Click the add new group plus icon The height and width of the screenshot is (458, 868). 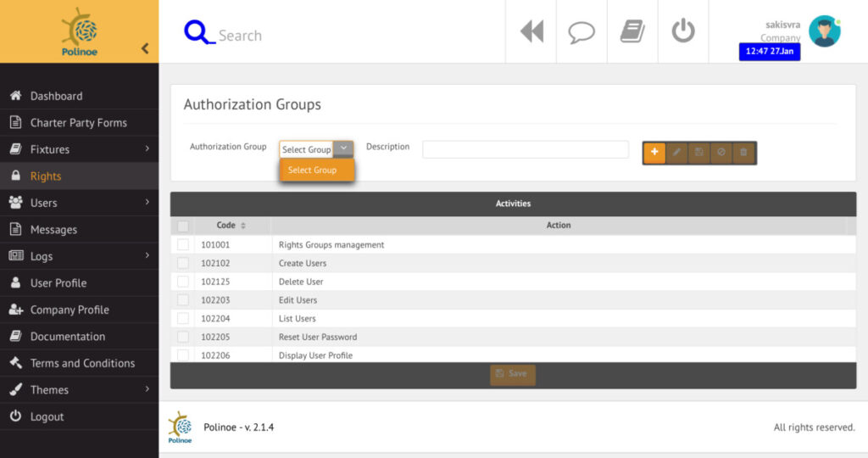tap(654, 153)
